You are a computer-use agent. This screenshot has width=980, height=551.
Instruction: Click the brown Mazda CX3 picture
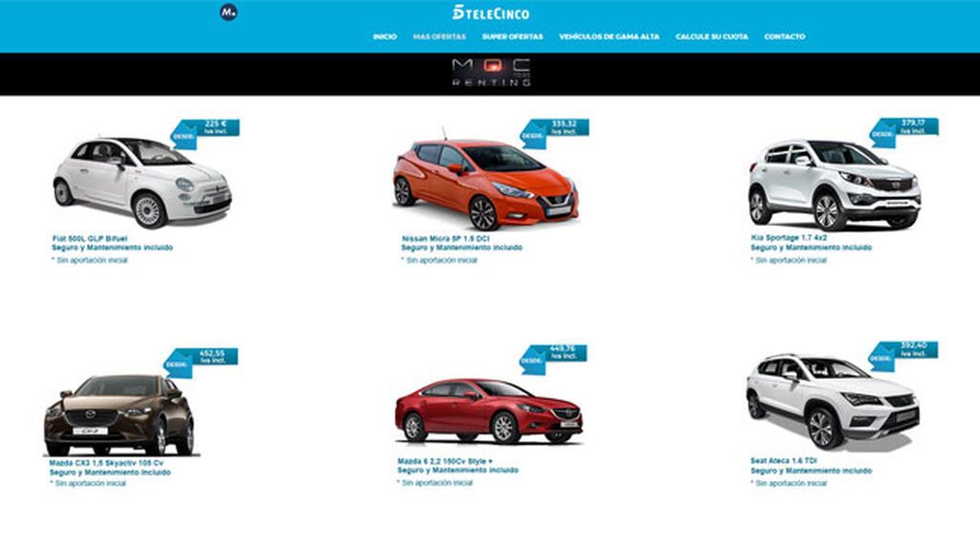click(120, 414)
